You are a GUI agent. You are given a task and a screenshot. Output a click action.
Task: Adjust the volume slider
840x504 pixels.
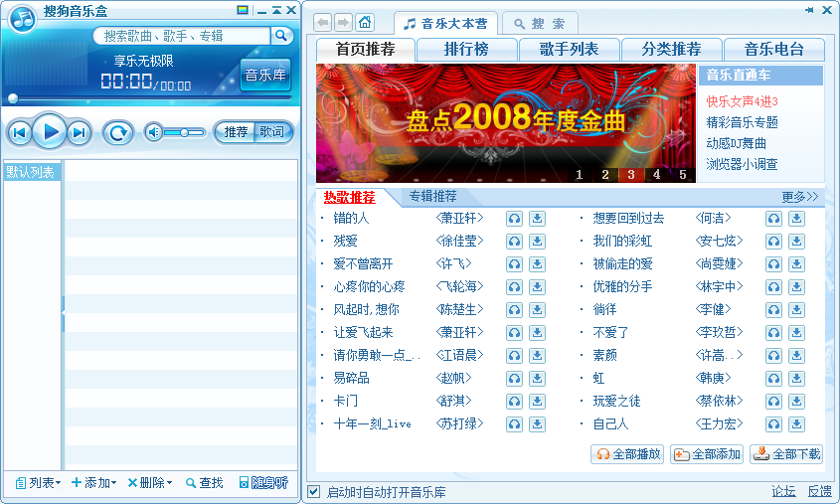[184, 132]
